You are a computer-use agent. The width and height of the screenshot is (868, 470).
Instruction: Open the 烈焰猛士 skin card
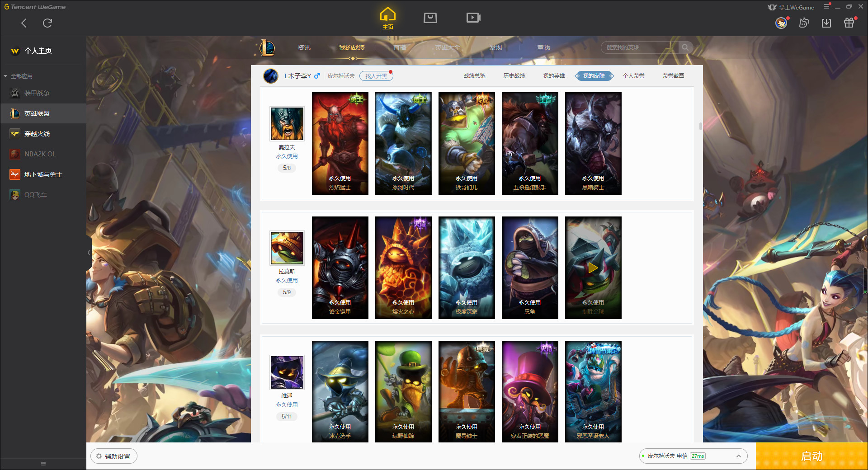point(340,144)
